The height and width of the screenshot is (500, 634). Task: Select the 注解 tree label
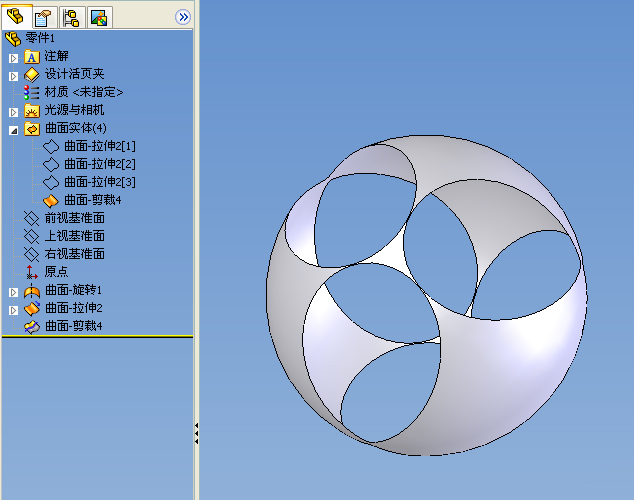[x=56, y=56]
